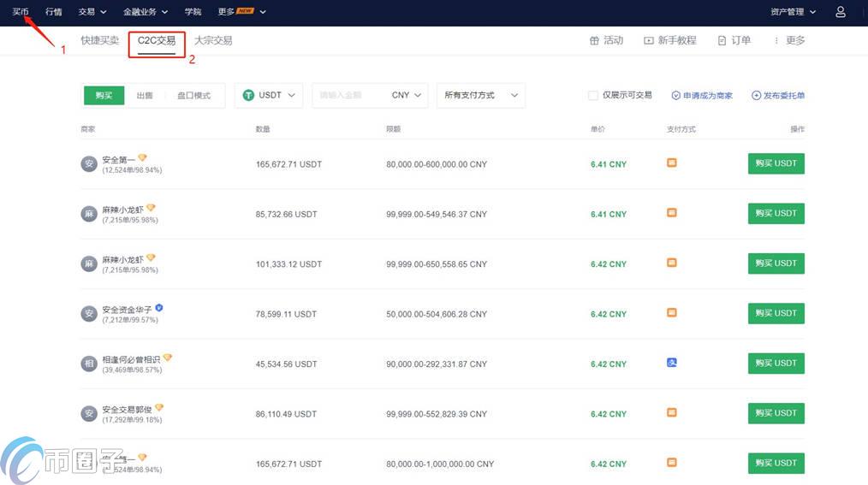868x485 pixels.
Task: Click the video icon next to 新手教程
Action: (x=648, y=40)
